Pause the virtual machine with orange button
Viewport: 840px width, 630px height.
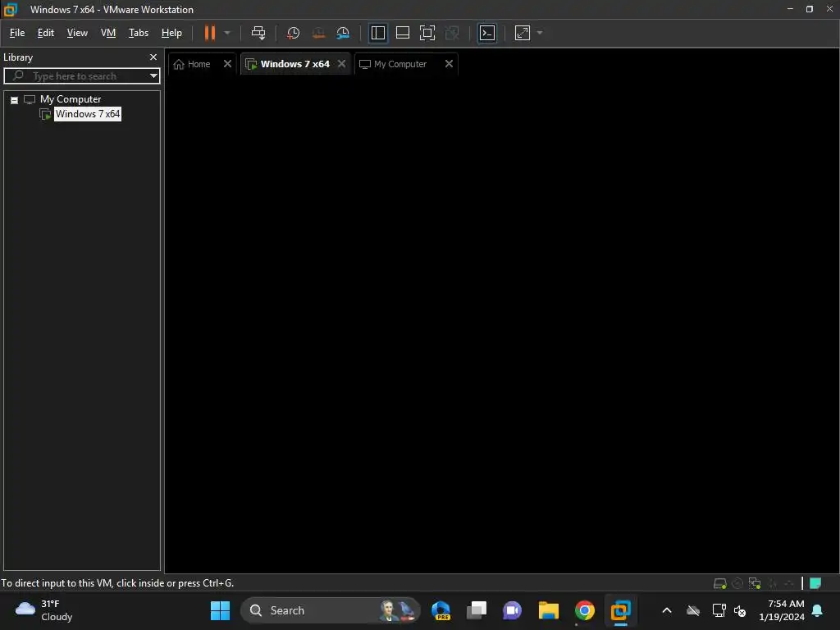click(209, 33)
